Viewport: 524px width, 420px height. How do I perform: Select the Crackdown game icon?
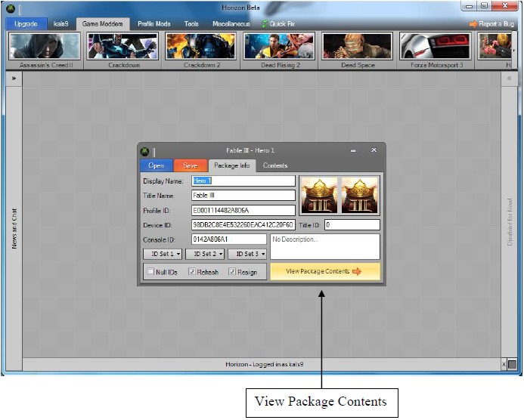tap(122, 47)
